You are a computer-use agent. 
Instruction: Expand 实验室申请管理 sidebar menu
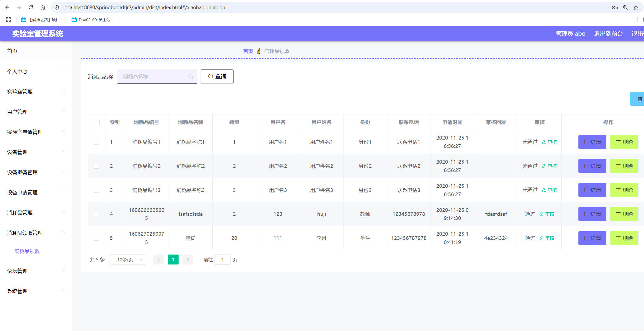pos(36,132)
